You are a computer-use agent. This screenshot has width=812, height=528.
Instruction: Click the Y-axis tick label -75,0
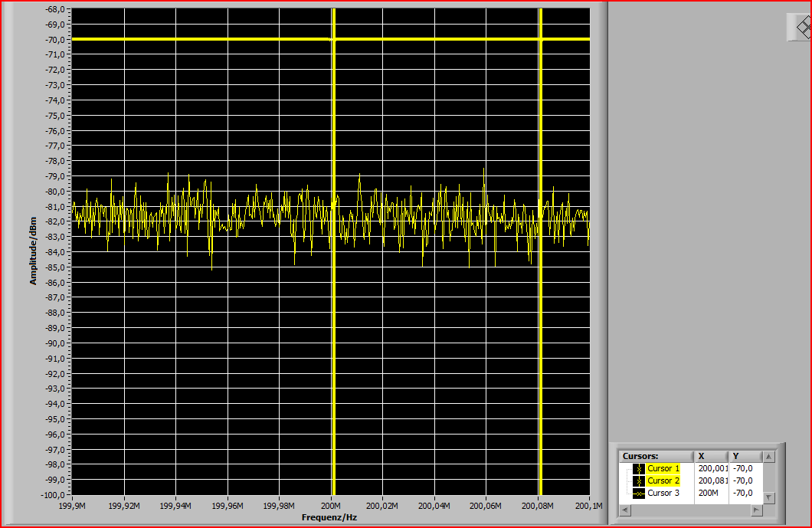pyautogui.click(x=55, y=116)
